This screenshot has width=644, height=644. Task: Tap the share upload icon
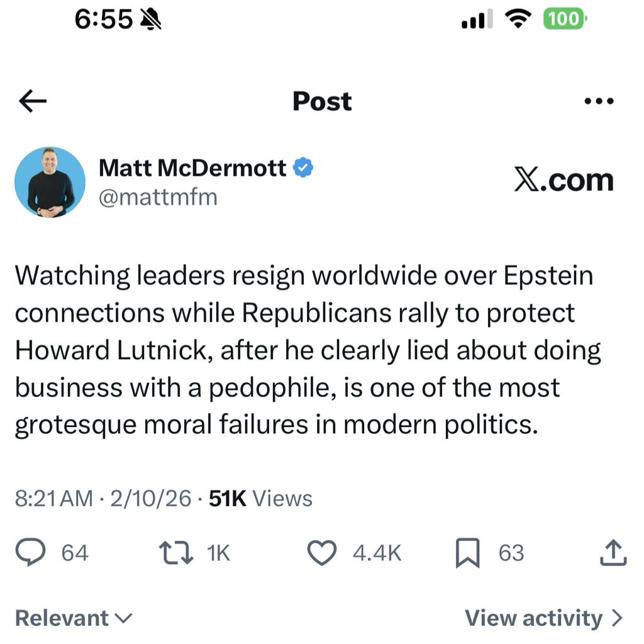click(614, 553)
